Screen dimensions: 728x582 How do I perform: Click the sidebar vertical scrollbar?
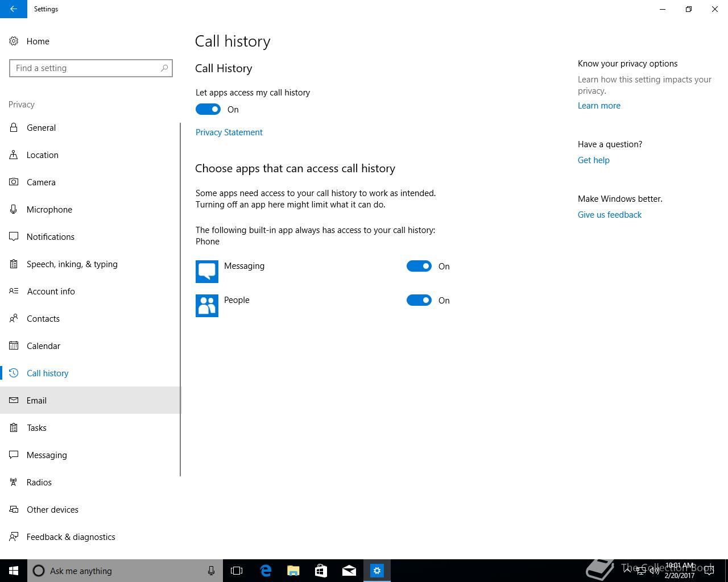pyautogui.click(x=180, y=300)
